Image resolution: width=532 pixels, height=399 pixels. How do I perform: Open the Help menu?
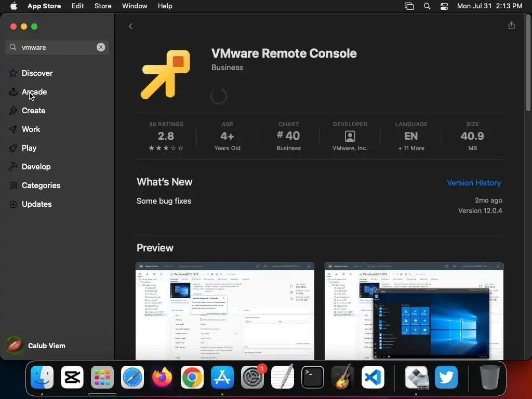(x=165, y=6)
